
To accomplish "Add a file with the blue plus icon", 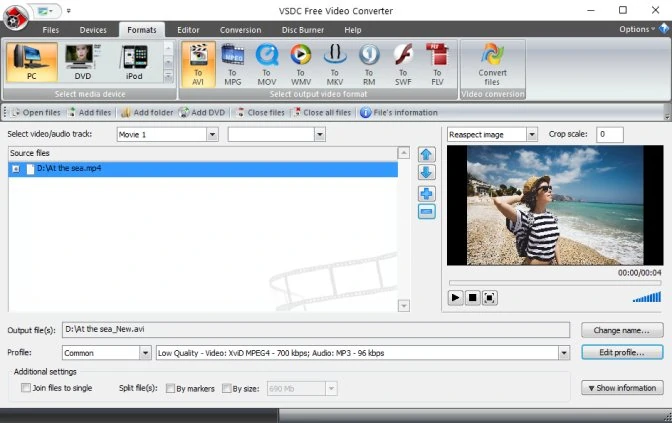I will pos(426,194).
